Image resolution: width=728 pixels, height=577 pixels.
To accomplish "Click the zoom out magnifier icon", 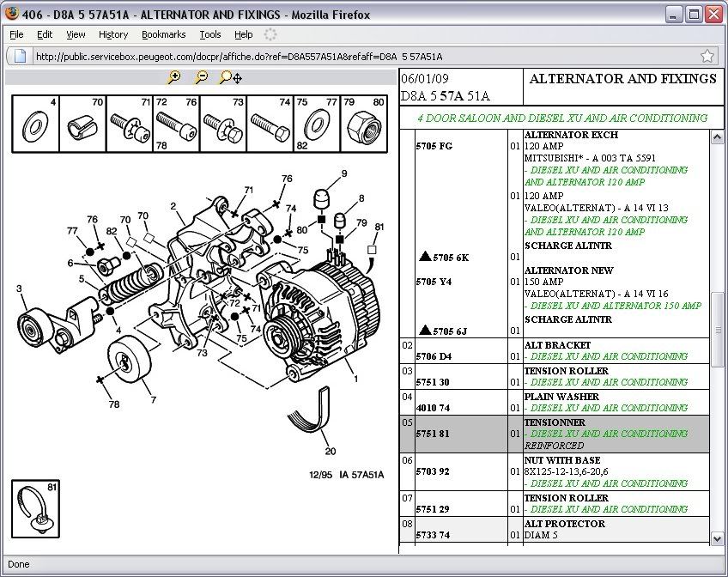I will [x=201, y=77].
